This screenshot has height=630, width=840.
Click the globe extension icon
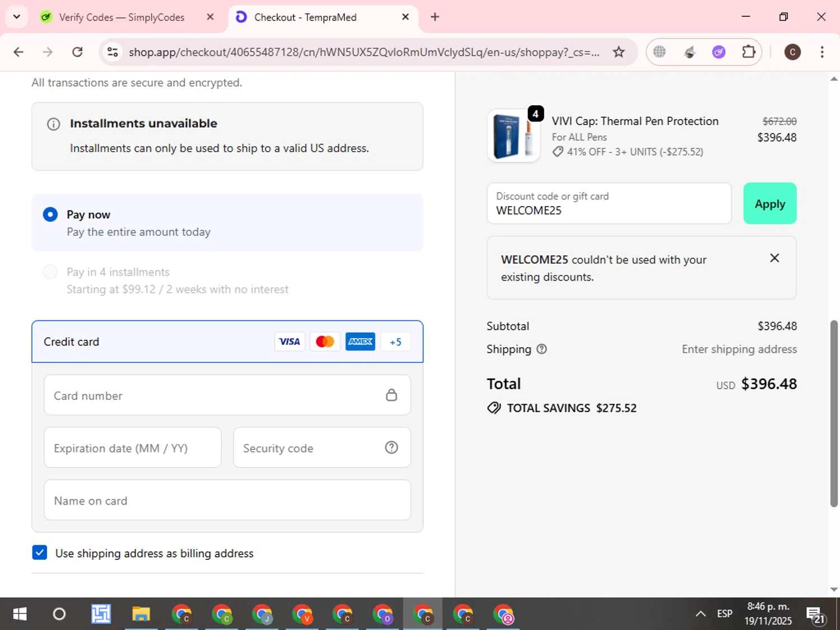[x=660, y=52]
